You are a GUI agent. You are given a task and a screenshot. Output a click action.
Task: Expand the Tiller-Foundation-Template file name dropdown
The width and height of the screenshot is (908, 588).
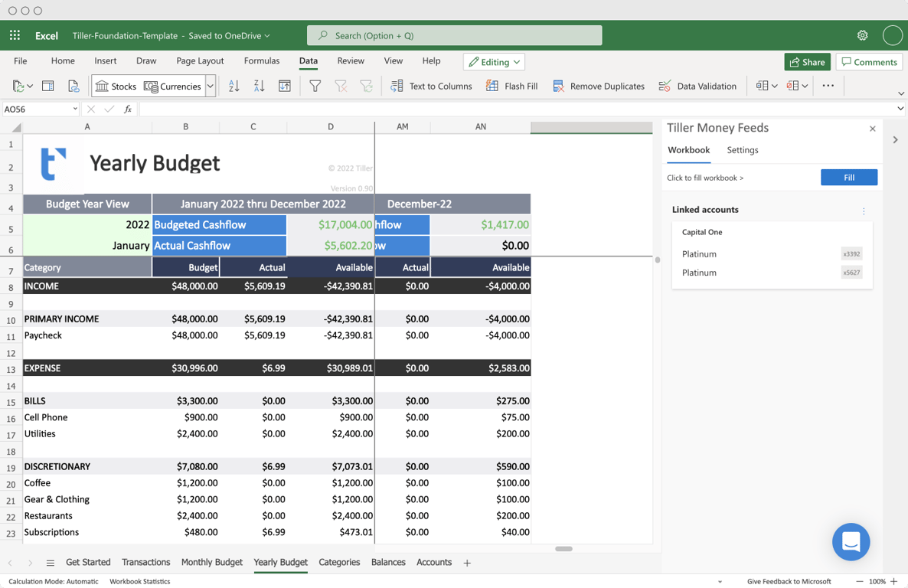(267, 35)
